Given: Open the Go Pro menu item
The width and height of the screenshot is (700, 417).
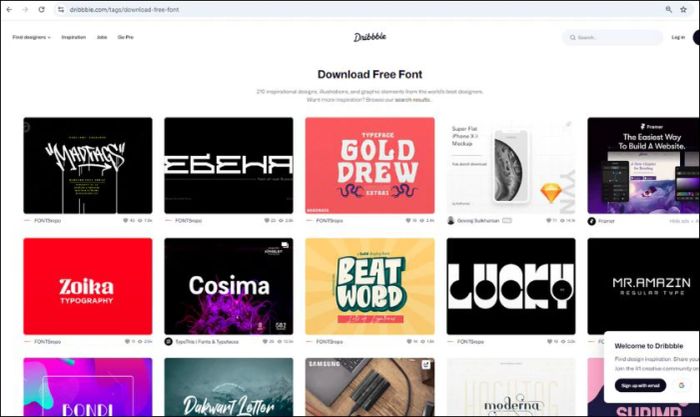Looking at the screenshot, I should click(x=125, y=37).
